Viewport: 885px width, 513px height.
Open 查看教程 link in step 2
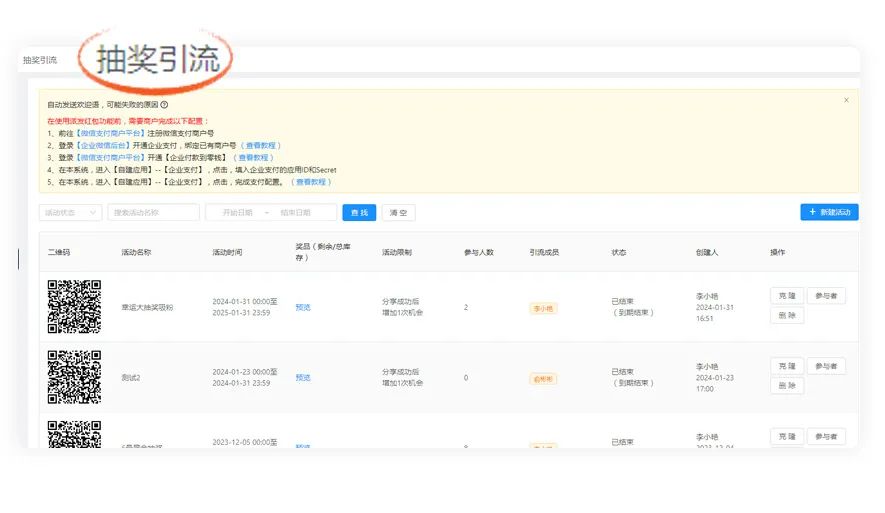point(261,146)
